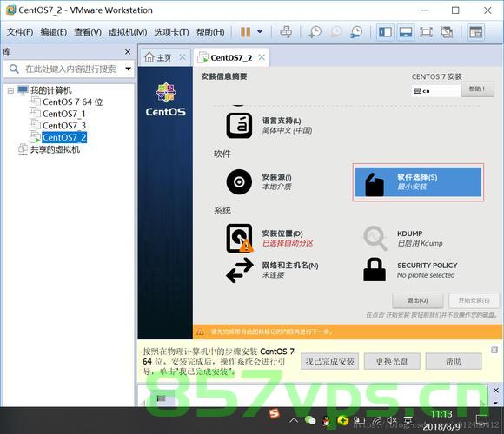The width and height of the screenshot is (504, 434).
Task: Open the snapshot manager icon
Action: [356, 32]
